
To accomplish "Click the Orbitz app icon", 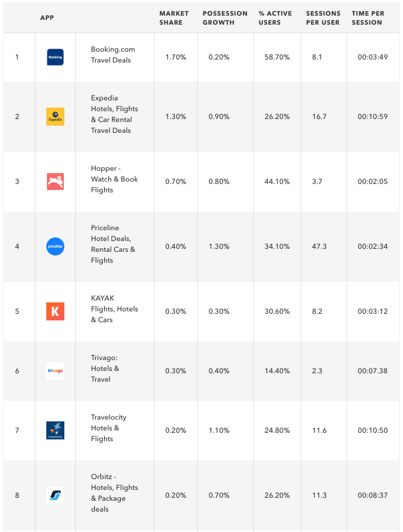I will [x=55, y=495].
